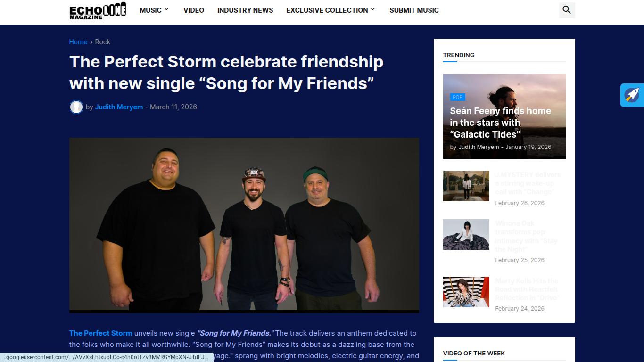Open Judith Meryem link in trending card
Image resolution: width=644 pixels, height=362 pixels.
[x=479, y=147]
